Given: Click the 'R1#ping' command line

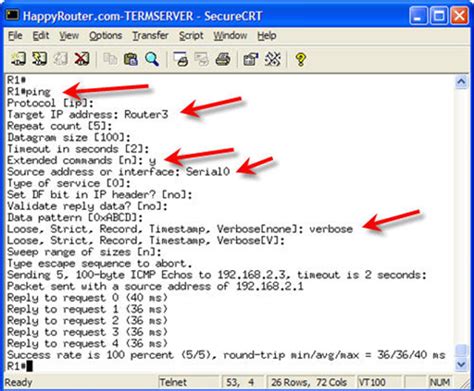Looking at the screenshot, I should [29, 92].
